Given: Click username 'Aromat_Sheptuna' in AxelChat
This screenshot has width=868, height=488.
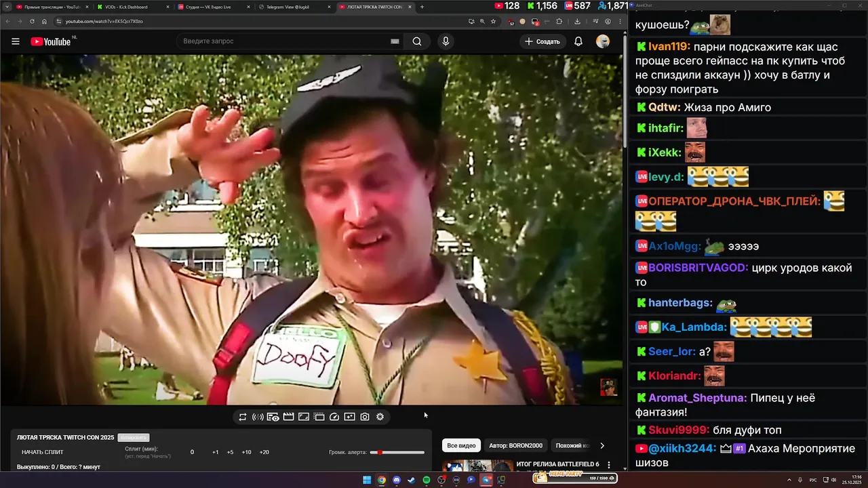Looking at the screenshot, I should pyautogui.click(x=698, y=398).
